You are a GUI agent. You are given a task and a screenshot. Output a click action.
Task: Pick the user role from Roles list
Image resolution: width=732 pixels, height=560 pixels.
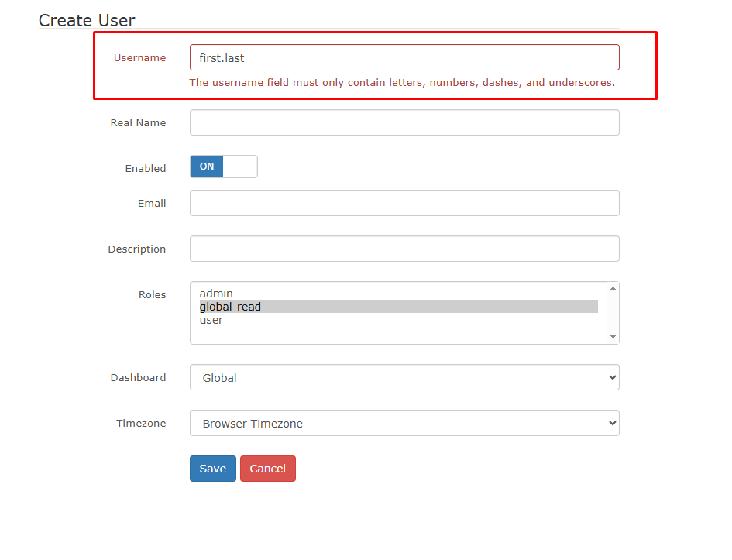pyautogui.click(x=211, y=320)
